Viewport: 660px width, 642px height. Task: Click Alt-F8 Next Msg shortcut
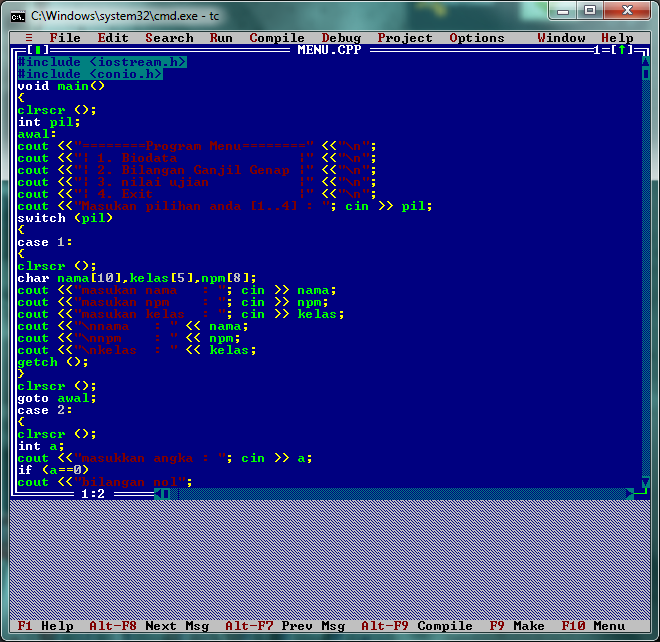point(149,626)
